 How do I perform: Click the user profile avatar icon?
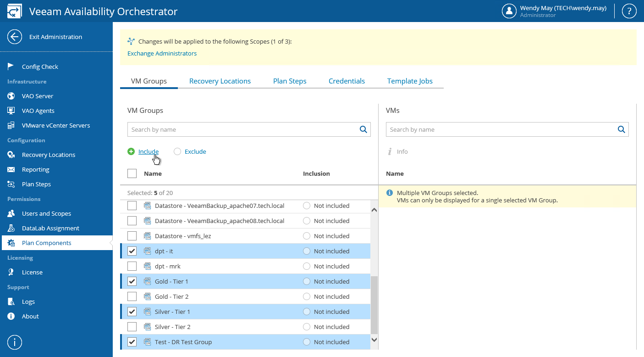point(509,11)
